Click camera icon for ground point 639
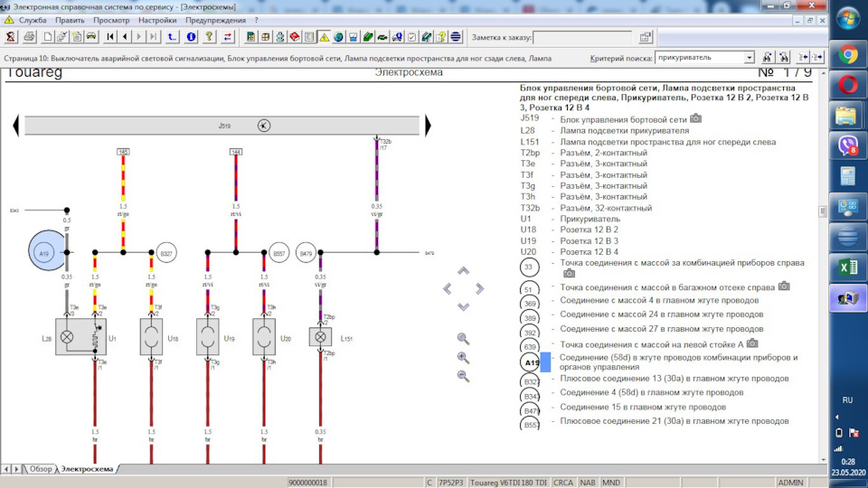This screenshot has height=488, width=868. click(x=751, y=343)
